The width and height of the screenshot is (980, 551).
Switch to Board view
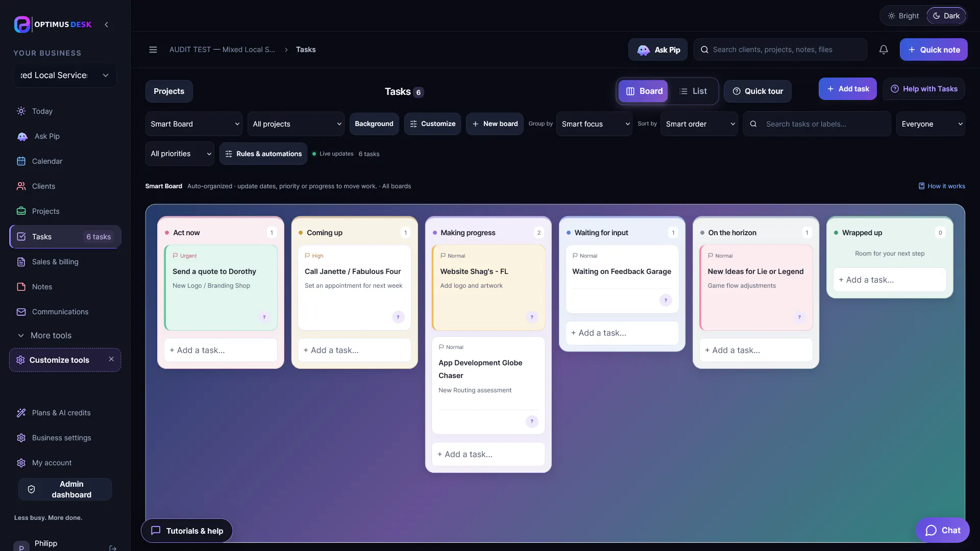643,91
